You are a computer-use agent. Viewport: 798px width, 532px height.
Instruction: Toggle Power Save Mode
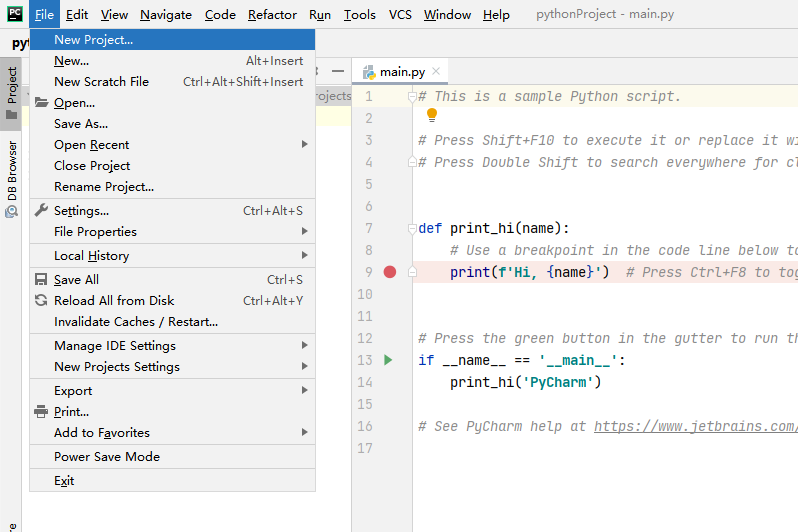(x=173, y=457)
